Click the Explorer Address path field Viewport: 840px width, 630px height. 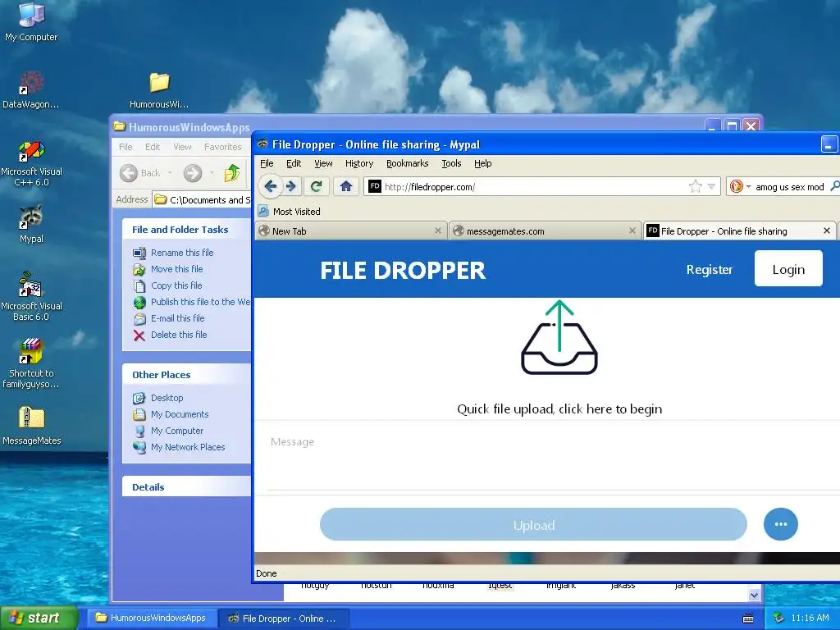(203, 200)
